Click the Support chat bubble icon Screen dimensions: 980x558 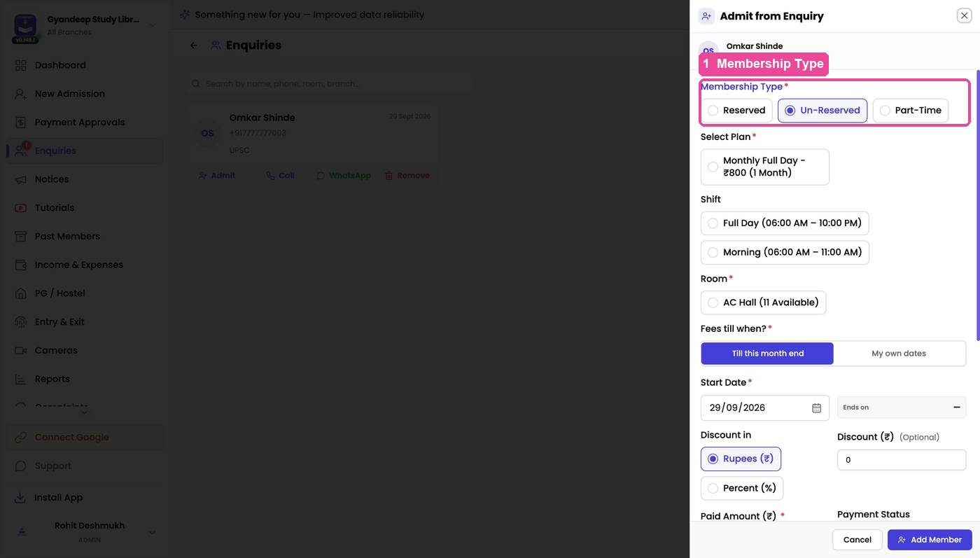click(21, 466)
